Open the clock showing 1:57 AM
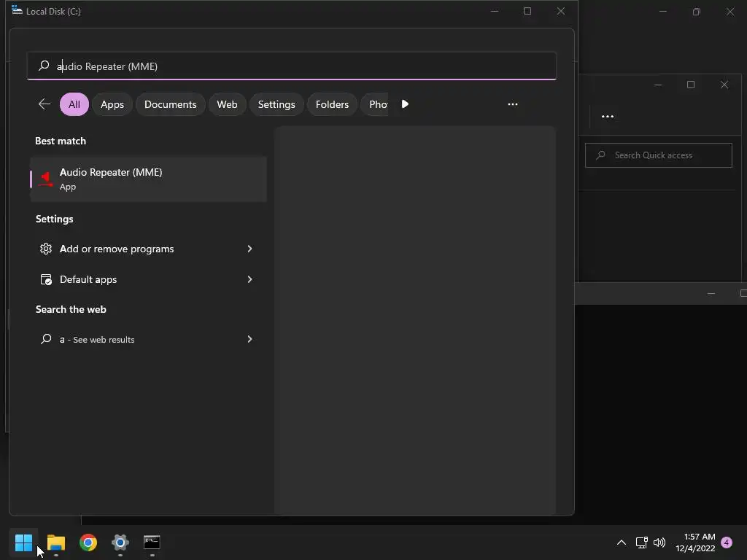This screenshot has height=560, width=747. (695, 542)
